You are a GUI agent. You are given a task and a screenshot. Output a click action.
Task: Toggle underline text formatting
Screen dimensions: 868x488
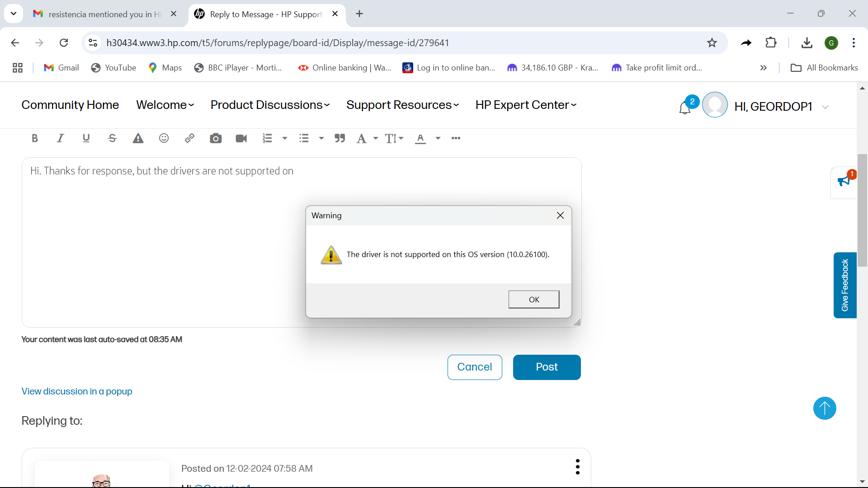pos(86,138)
